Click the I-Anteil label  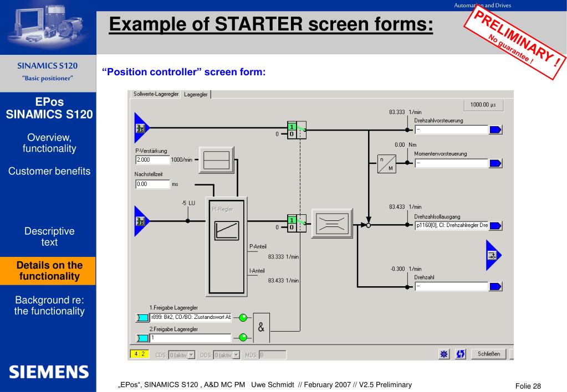[x=257, y=271]
